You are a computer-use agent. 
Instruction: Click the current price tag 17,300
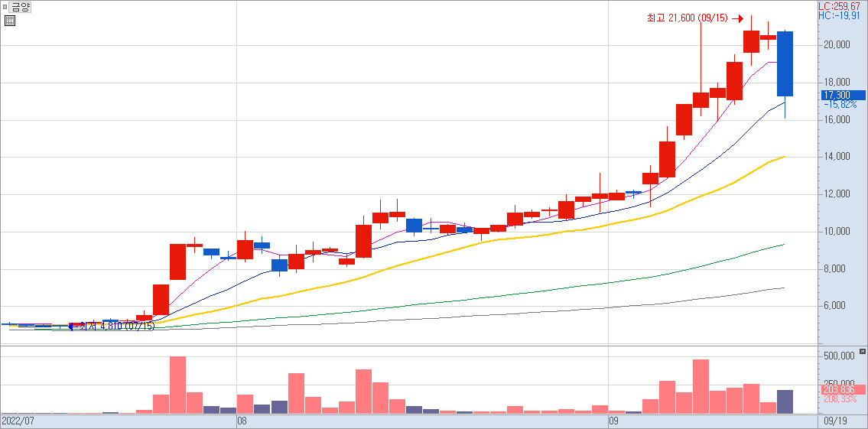tap(844, 96)
